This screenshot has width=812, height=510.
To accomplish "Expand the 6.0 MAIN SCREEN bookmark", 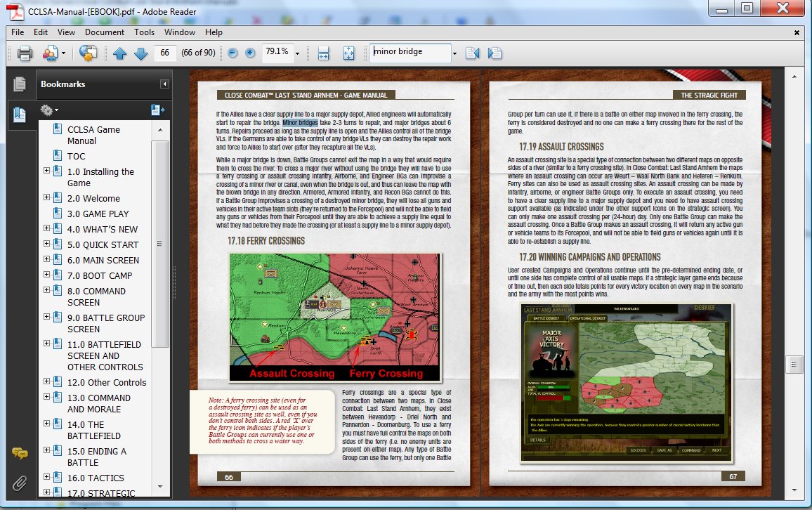I will click(46, 259).
